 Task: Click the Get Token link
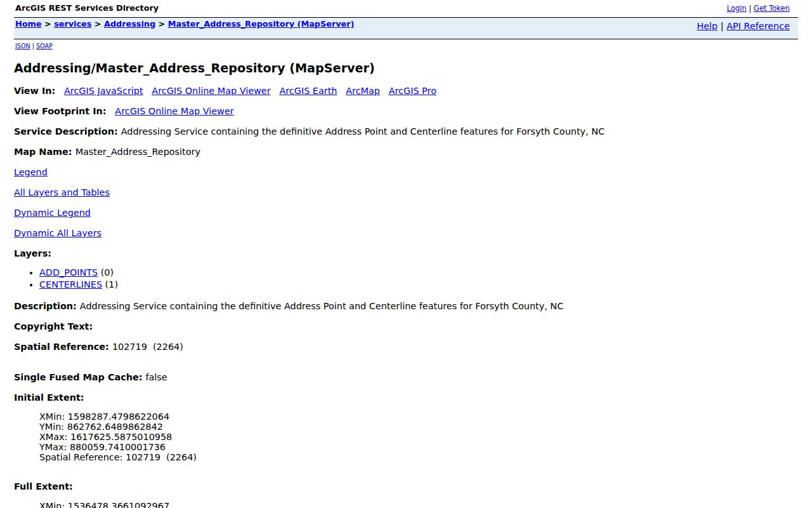(x=771, y=8)
